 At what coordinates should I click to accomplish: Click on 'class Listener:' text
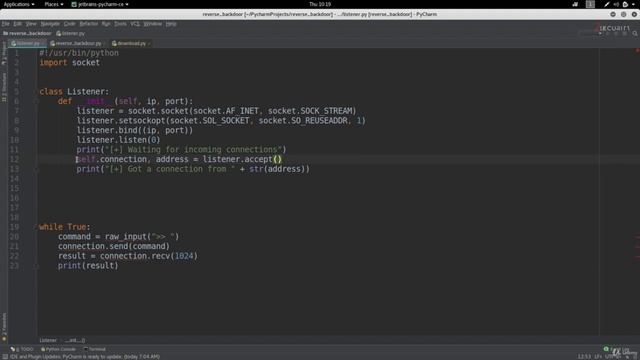[x=74, y=91]
